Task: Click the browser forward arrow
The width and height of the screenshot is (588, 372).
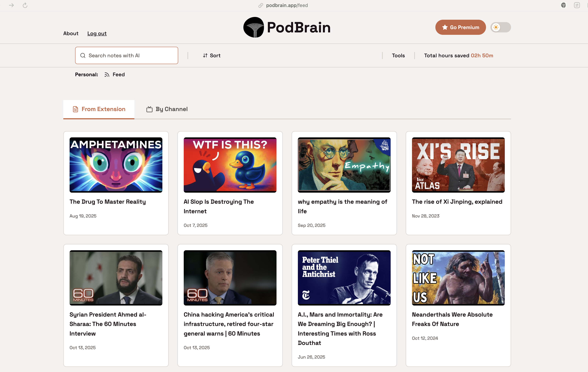Action: pos(11,5)
